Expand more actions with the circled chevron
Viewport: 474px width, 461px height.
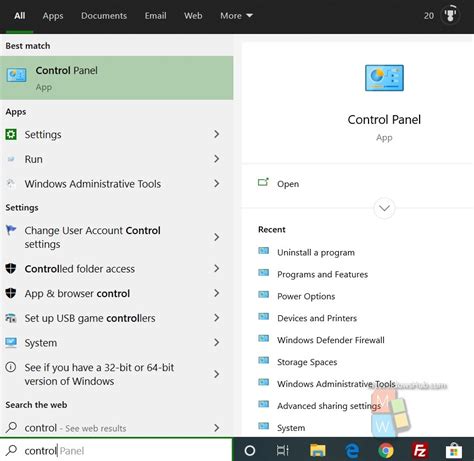(x=384, y=208)
